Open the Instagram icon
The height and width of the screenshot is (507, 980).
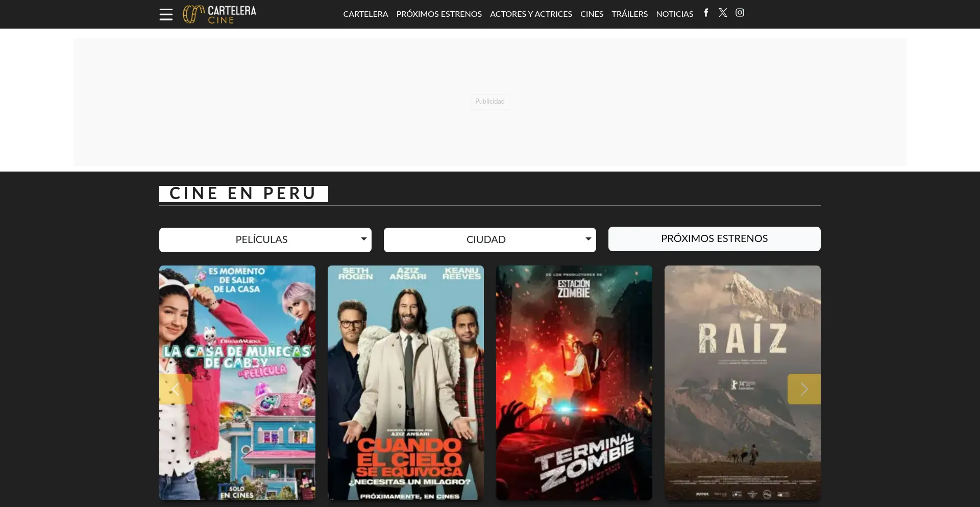pos(740,13)
